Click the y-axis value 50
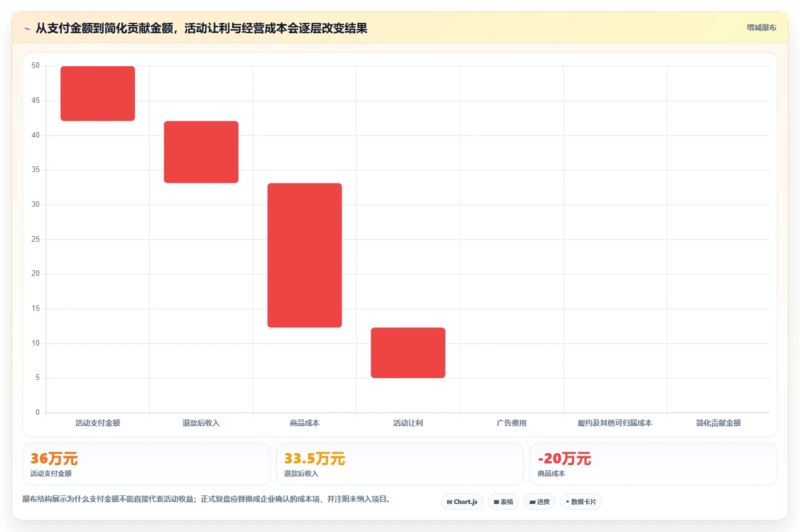The width and height of the screenshot is (800, 532). coord(35,66)
